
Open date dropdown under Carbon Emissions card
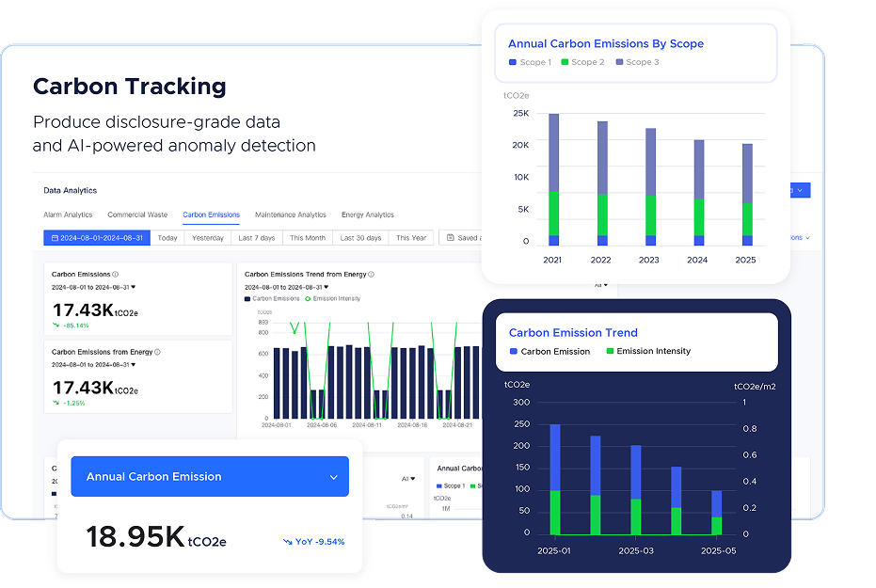[133, 287]
